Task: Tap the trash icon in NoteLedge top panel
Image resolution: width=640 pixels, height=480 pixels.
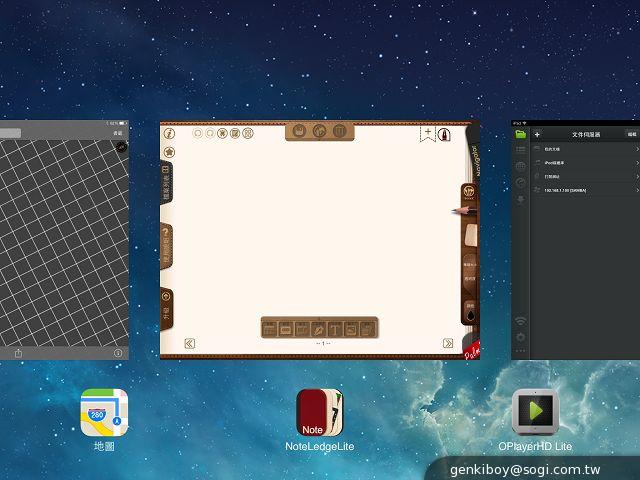Action: pyautogui.click(x=340, y=131)
